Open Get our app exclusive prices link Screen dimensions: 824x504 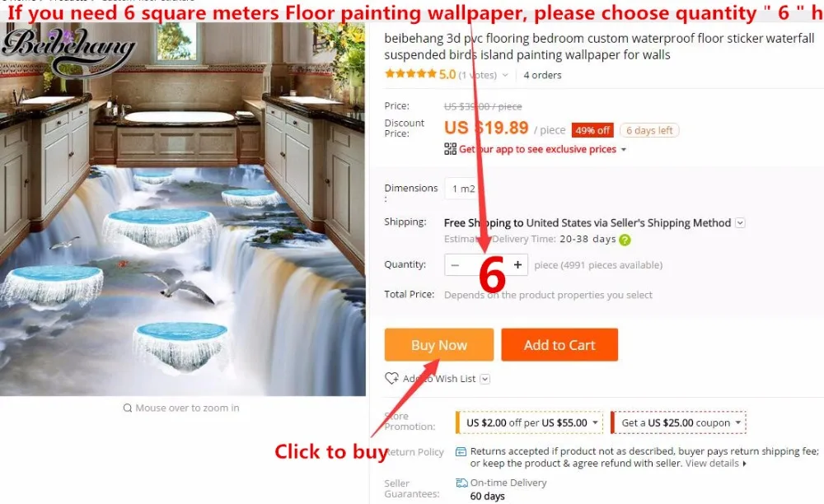[x=537, y=149]
